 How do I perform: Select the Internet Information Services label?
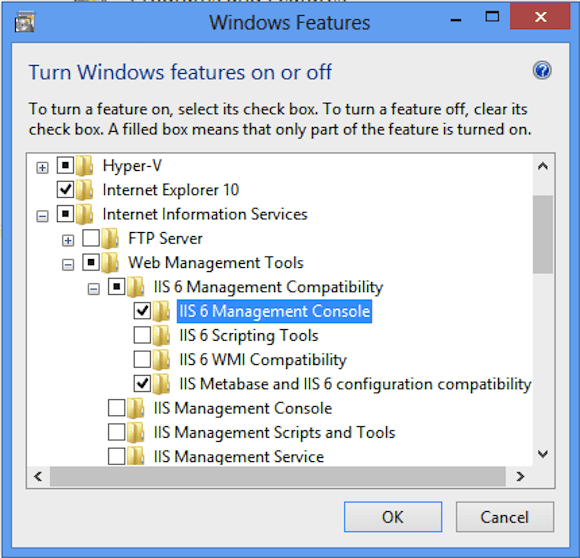[205, 214]
